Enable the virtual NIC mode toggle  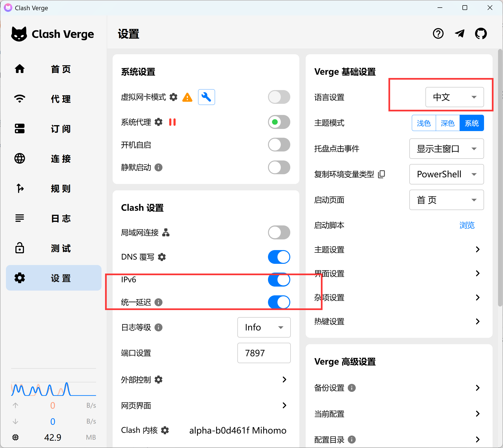(x=279, y=97)
